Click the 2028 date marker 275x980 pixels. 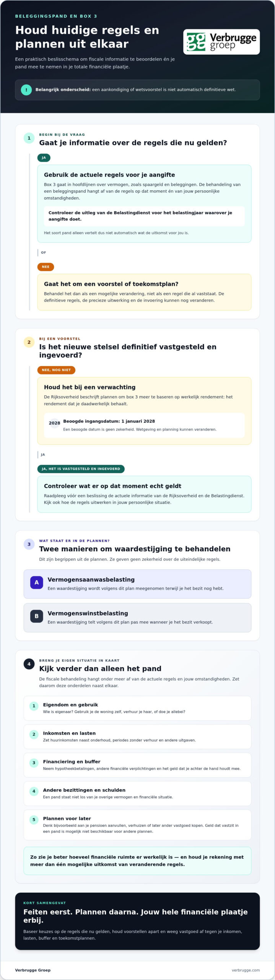[54, 423]
